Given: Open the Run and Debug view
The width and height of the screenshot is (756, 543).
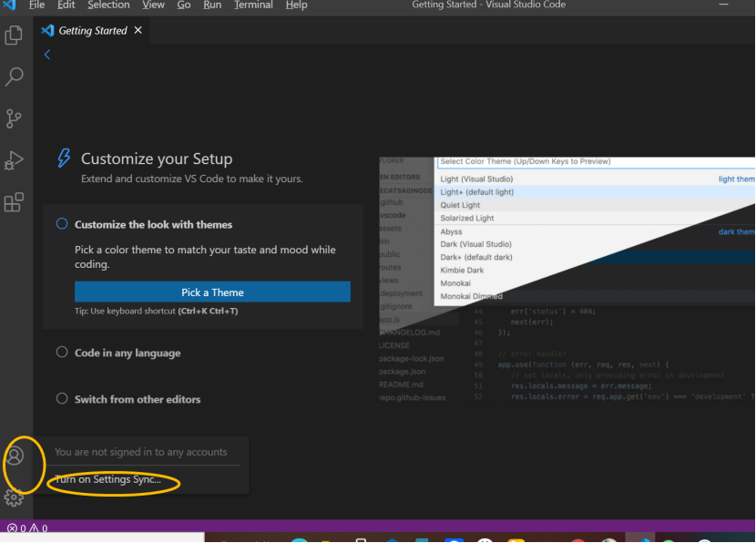Looking at the screenshot, I should tap(14, 160).
